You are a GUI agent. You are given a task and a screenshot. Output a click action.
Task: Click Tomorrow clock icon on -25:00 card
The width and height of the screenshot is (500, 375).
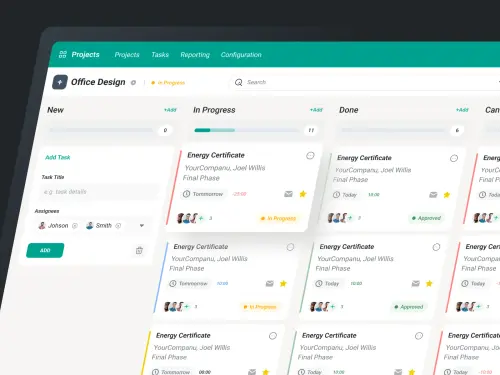click(186, 194)
